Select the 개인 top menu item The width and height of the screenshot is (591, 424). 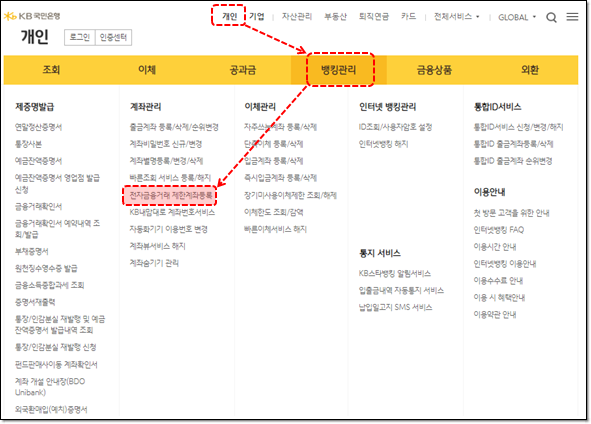[229, 16]
